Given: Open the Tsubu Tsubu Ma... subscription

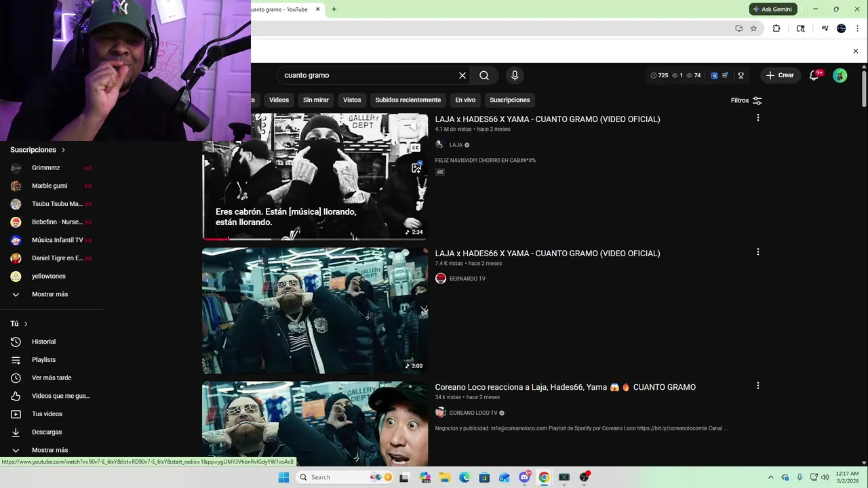Looking at the screenshot, I should [57, 204].
